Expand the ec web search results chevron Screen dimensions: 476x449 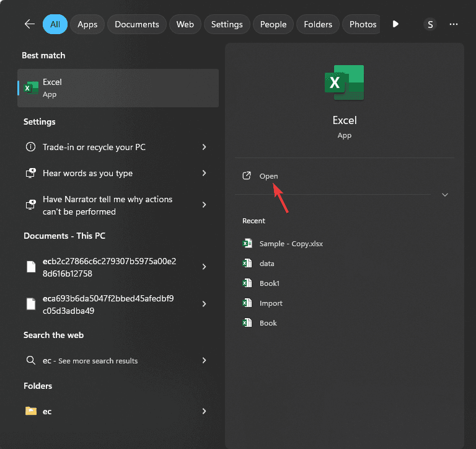(x=204, y=360)
